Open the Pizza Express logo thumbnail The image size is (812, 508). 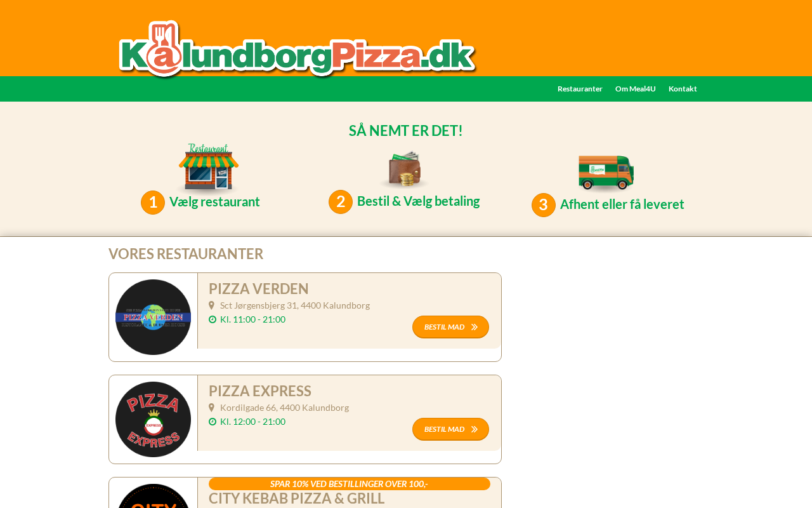[x=153, y=419]
